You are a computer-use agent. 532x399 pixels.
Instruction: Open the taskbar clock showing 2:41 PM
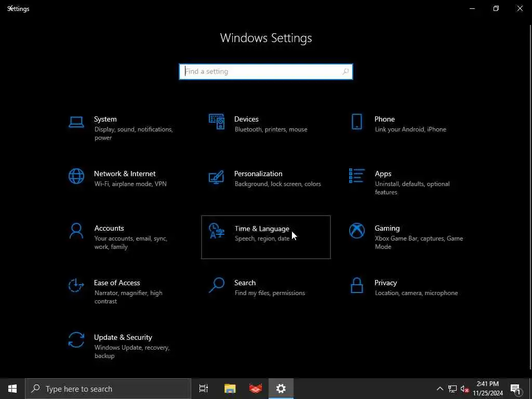click(488, 389)
